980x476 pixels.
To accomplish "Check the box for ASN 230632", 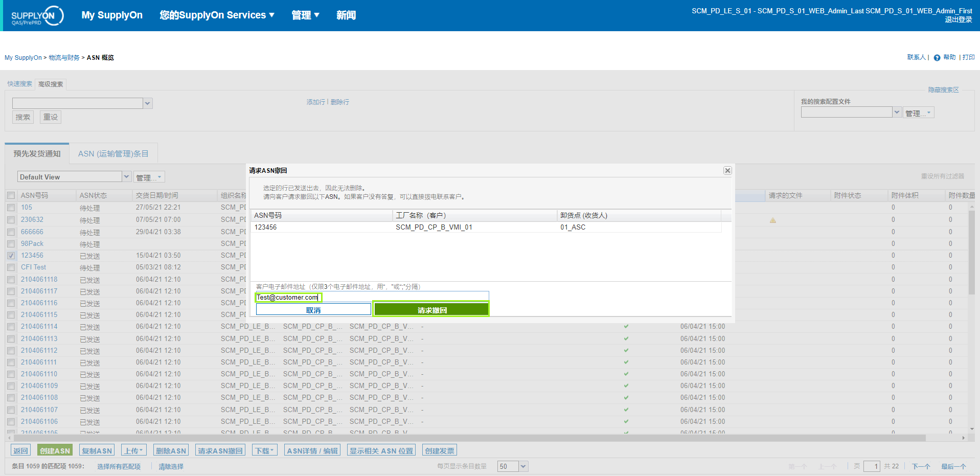I will [x=11, y=220].
